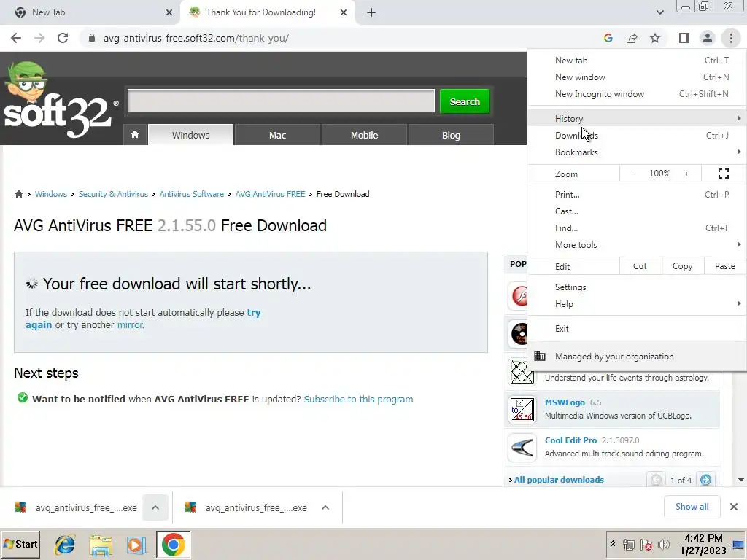Expand the Bookmarks submenu

636,152
